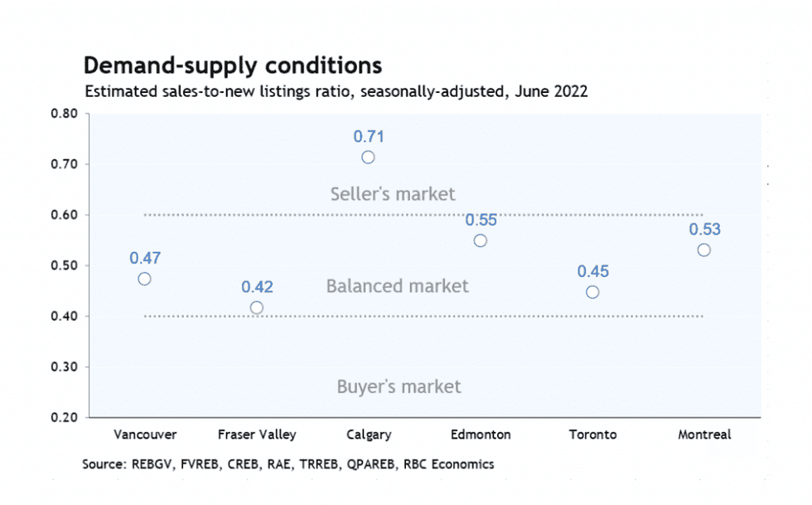Image resolution: width=812 pixels, height=505 pixels.
Task: Click the Montreal x-axis label
Action: (704, 435)
